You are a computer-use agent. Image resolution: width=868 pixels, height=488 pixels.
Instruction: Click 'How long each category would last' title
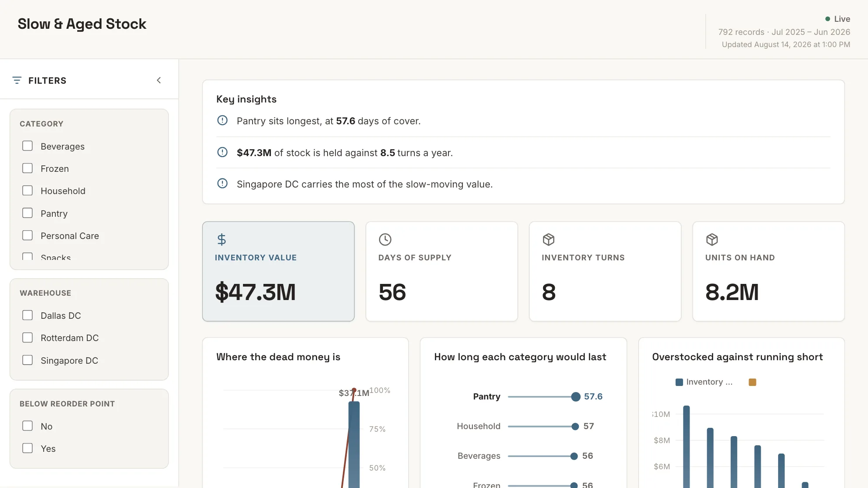point(520,357)
